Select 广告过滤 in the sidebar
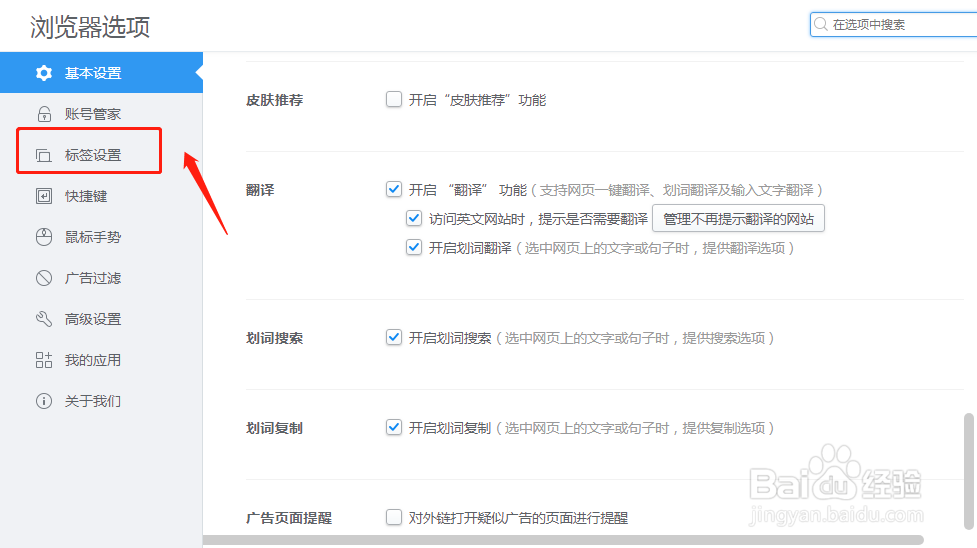 [x=102, y=278]
